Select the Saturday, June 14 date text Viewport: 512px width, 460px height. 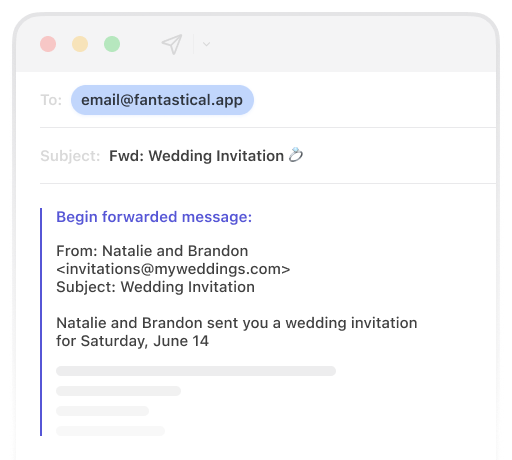pyautogui.click(x=145, y=341)
